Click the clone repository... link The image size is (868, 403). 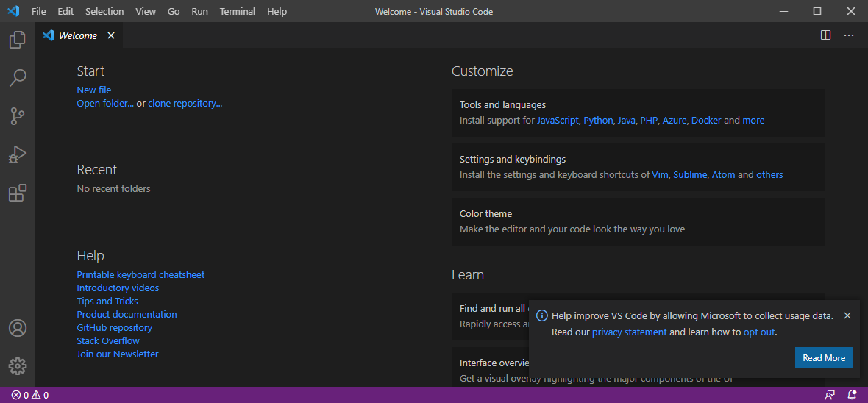click(x=185, y=103)
